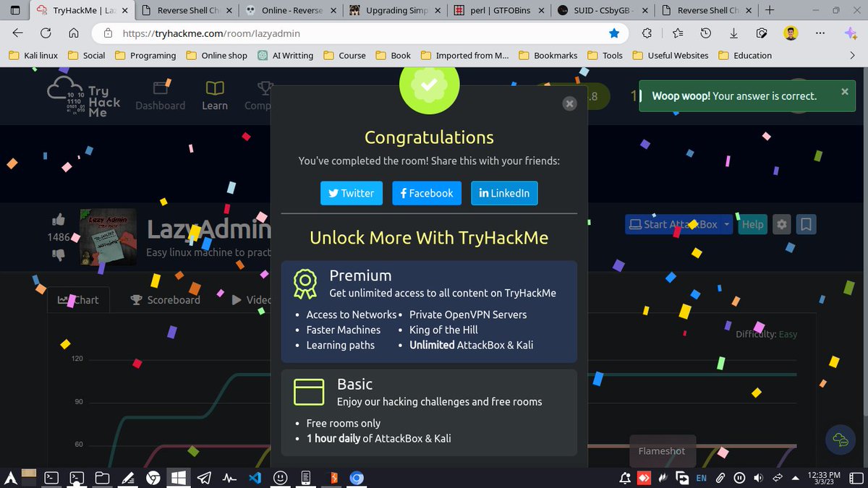
Task: Open the Online shop bookmarks folder
Action: 216,56
